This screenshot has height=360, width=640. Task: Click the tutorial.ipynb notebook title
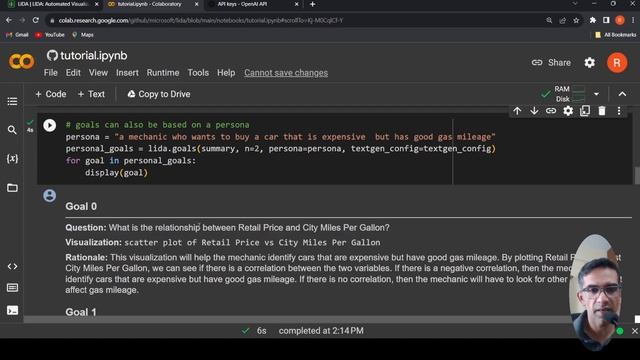pos(94,56)
